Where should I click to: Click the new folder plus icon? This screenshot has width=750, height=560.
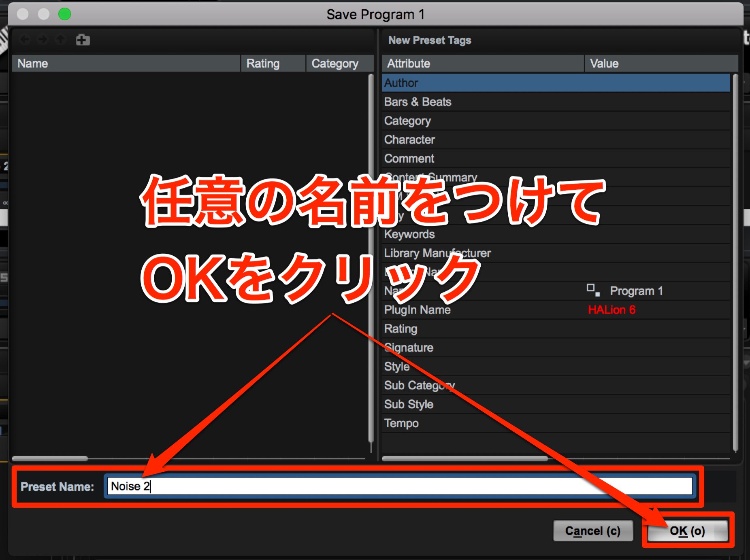[x=83, y=40]
